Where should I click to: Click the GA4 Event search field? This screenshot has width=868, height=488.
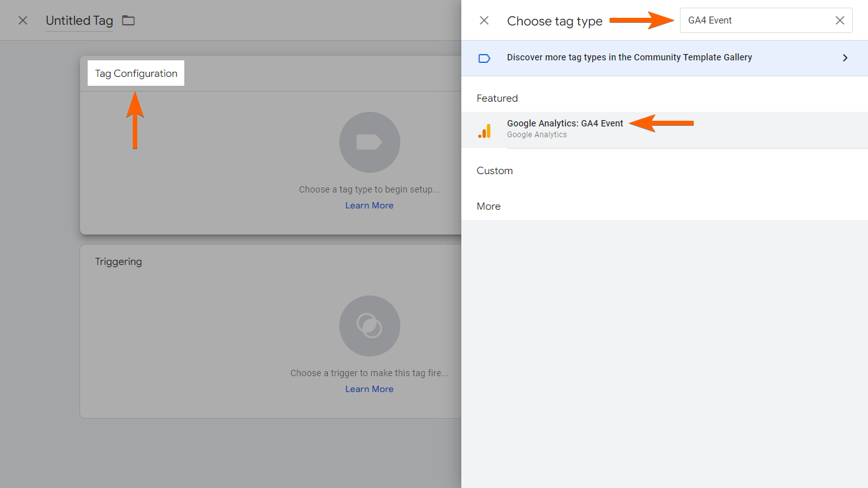(756, 20)
